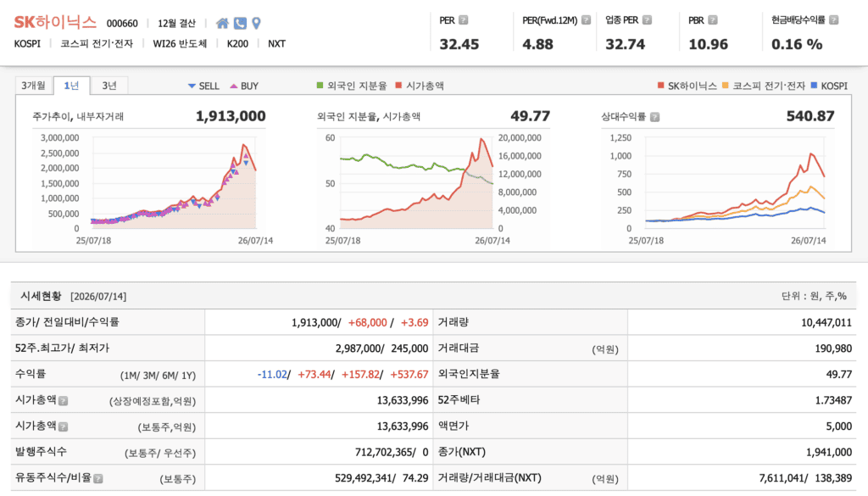Click help icon beside 시가총액 (상장예정포함)

click(x=63, y=401)
